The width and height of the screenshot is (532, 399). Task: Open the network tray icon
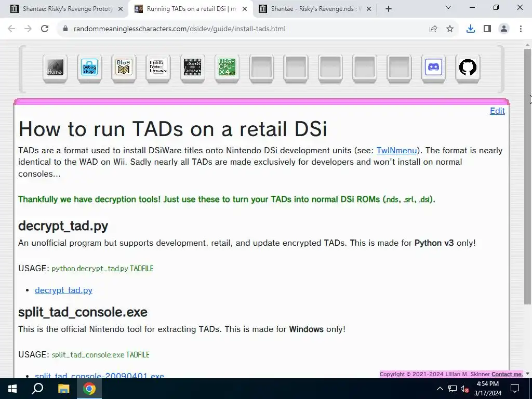[453, 389]
